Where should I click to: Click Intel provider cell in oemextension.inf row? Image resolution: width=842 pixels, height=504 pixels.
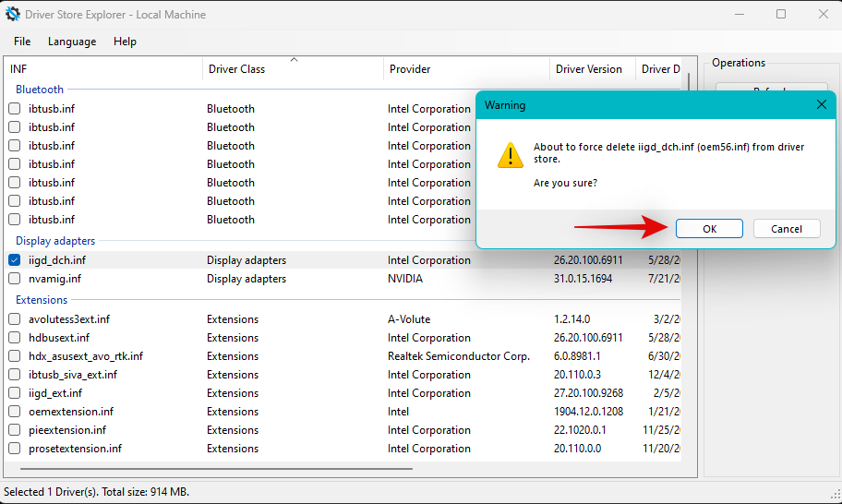coord(398,412)
